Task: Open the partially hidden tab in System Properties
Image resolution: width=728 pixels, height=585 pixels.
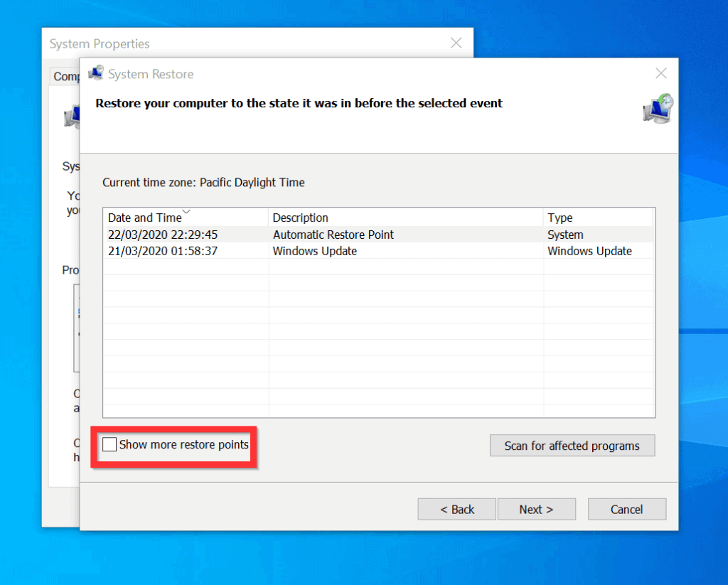Action: [65, 76]
